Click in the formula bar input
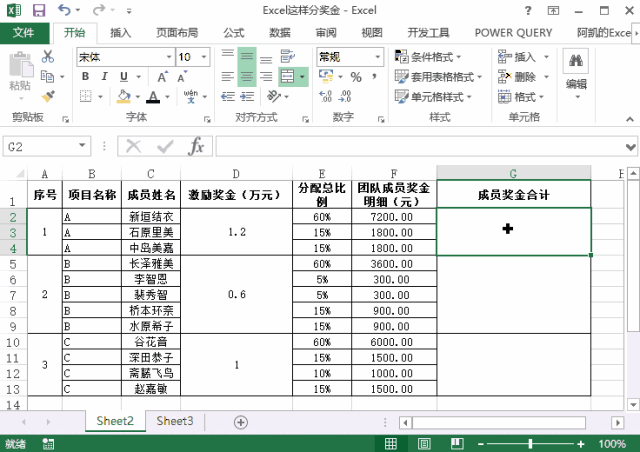 coord(420,146)
